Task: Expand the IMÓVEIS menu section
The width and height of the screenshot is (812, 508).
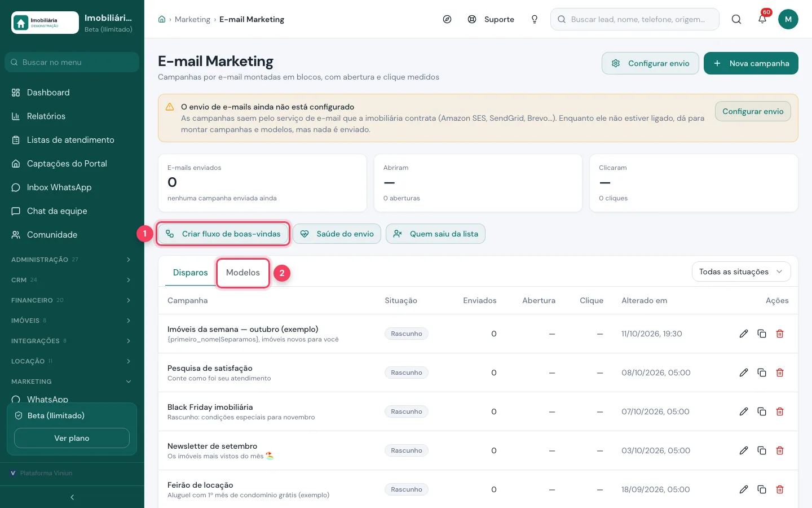Action: [x=72, y=321]
